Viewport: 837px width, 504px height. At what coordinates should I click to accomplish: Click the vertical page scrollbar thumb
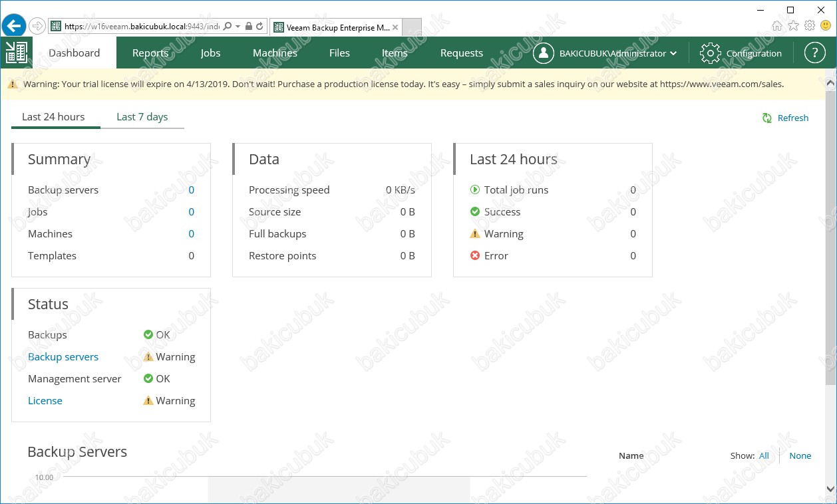coord(830,237)
